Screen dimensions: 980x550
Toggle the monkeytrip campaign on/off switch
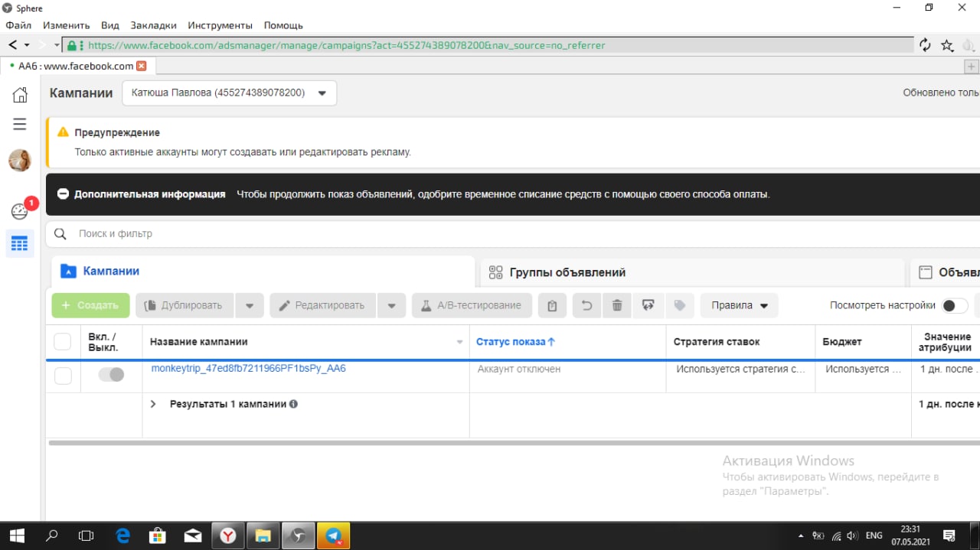click(111, 374)
